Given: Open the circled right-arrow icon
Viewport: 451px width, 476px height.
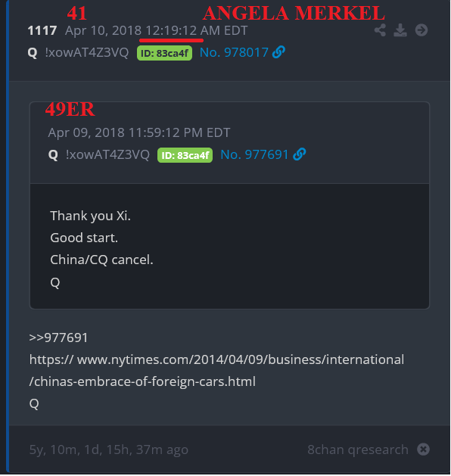Looking at the screenshot, I should (421, 30).
